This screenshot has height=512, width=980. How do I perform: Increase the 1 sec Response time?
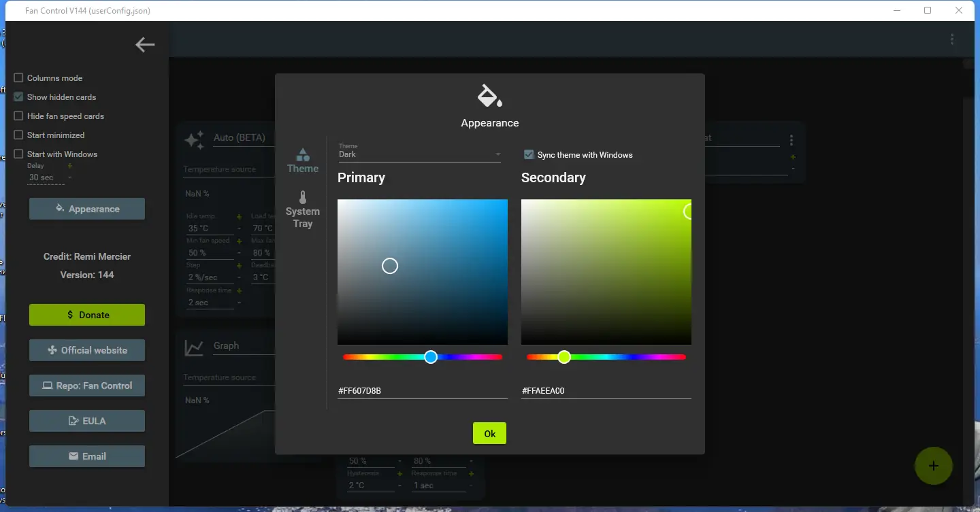[470, 474]
